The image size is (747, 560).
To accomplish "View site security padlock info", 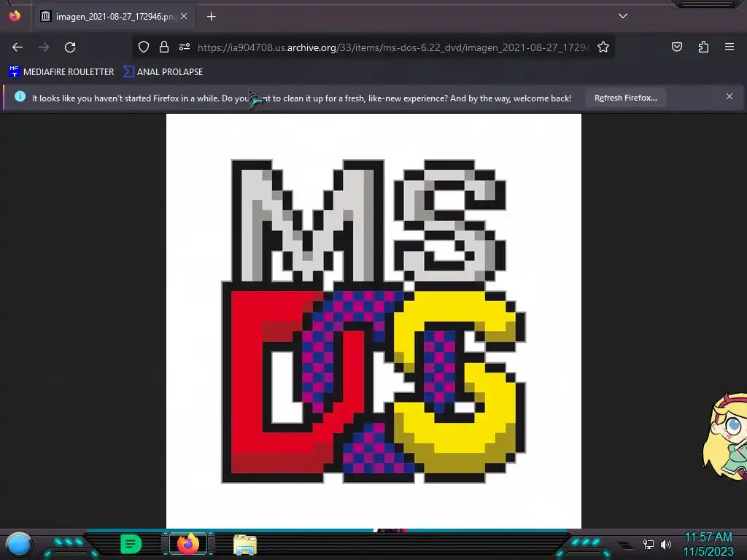I will point(164,47).
